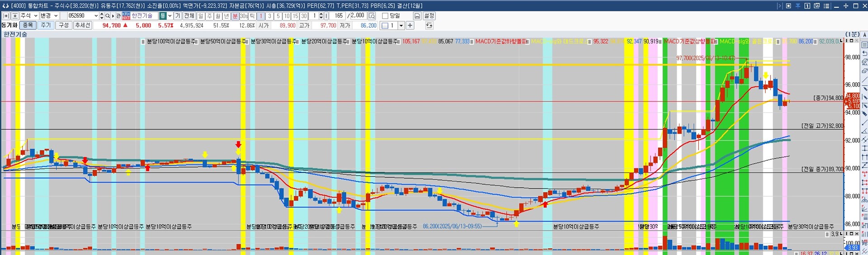The width and height of the screenshot is (868, 255).
Task: Click the list-view icon in title bar
Action: (x=826, y=6)
